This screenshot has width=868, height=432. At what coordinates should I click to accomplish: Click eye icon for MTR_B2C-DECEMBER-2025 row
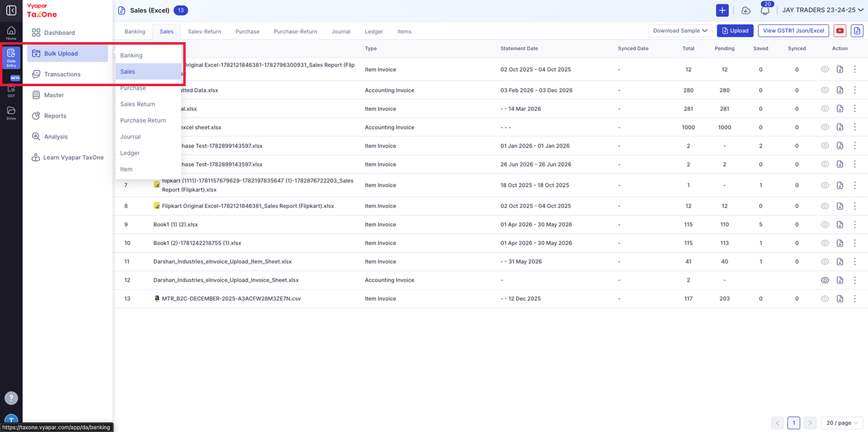(x=825, y=299)
